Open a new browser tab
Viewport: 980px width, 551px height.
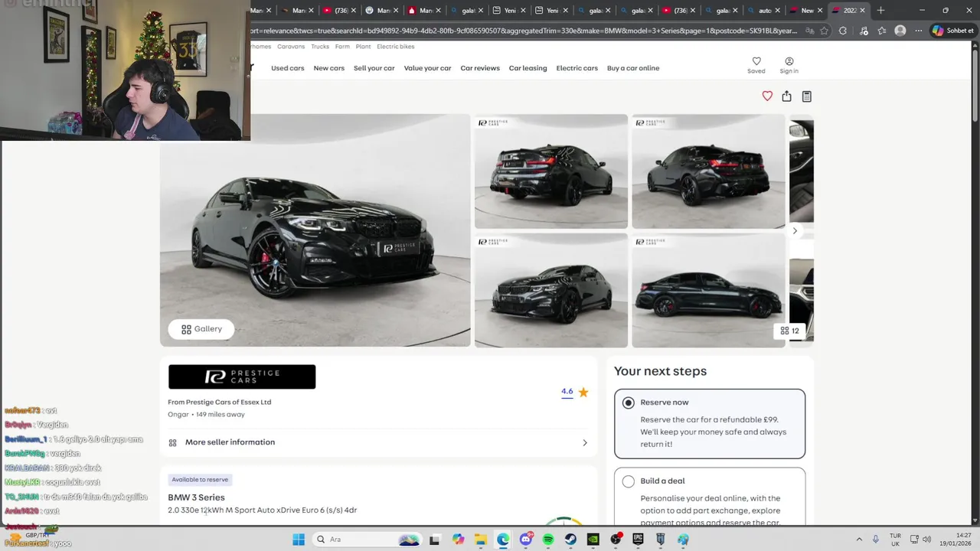pos(880,10)
